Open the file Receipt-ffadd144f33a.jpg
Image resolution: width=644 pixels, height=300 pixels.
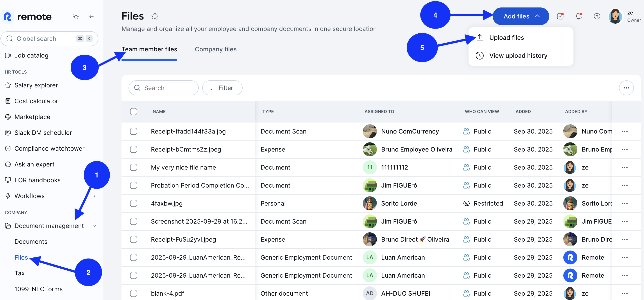tap(188, 131)
